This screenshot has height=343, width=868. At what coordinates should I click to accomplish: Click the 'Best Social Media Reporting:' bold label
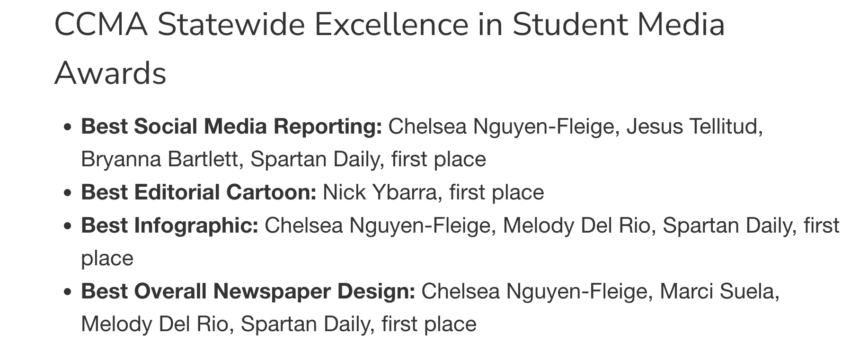(x=231, y=127)
